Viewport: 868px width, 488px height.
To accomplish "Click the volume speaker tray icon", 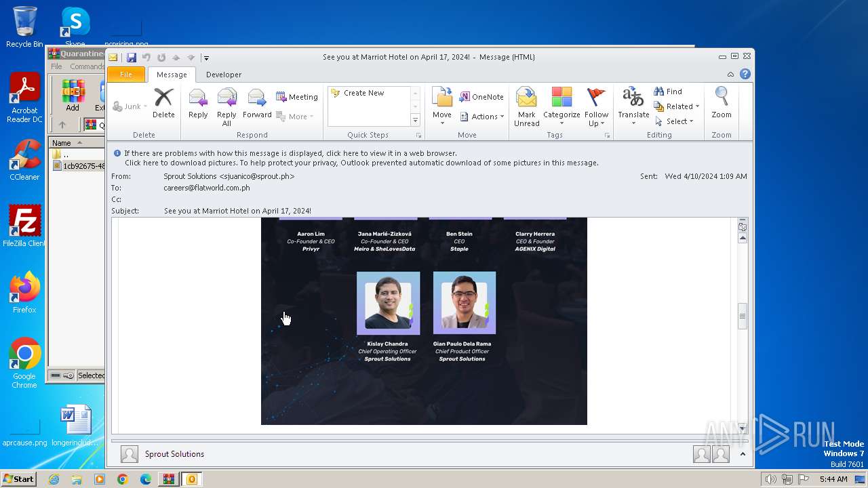I will coord(770,479).
